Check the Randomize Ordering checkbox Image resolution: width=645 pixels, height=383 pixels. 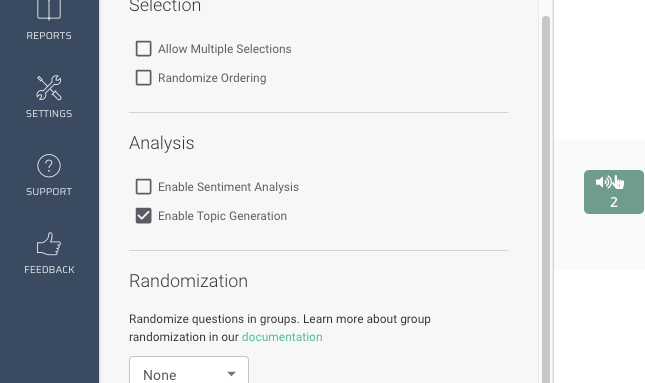pos(144,78)
